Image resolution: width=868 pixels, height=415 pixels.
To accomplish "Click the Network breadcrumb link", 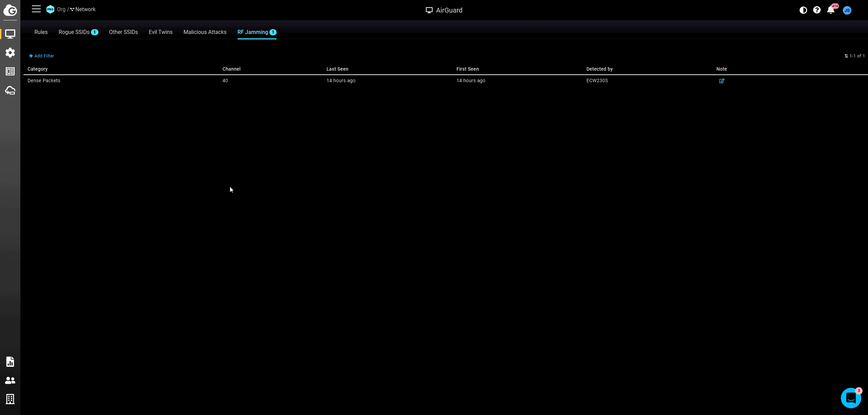I will (85, 10).
